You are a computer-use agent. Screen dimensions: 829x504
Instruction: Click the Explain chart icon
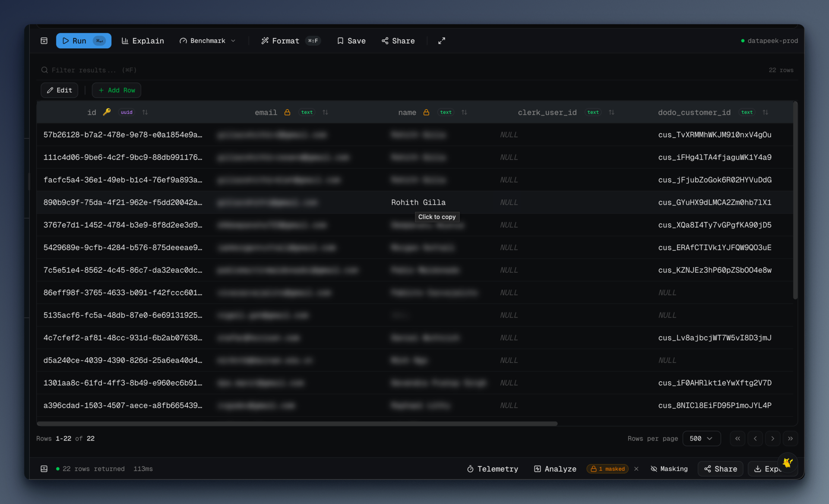[x=126, y=41]
